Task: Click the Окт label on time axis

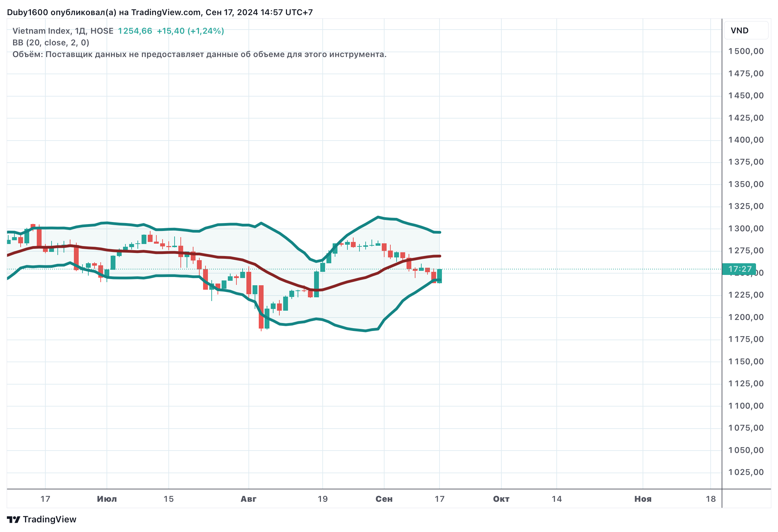Action: (501, 499)
